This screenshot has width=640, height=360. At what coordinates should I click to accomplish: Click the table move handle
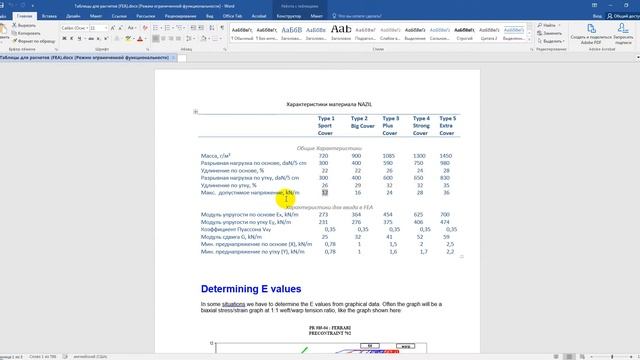[x=196, y=111]
